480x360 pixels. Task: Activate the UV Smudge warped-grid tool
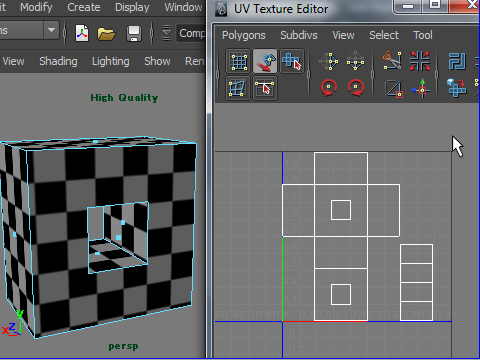238,88
